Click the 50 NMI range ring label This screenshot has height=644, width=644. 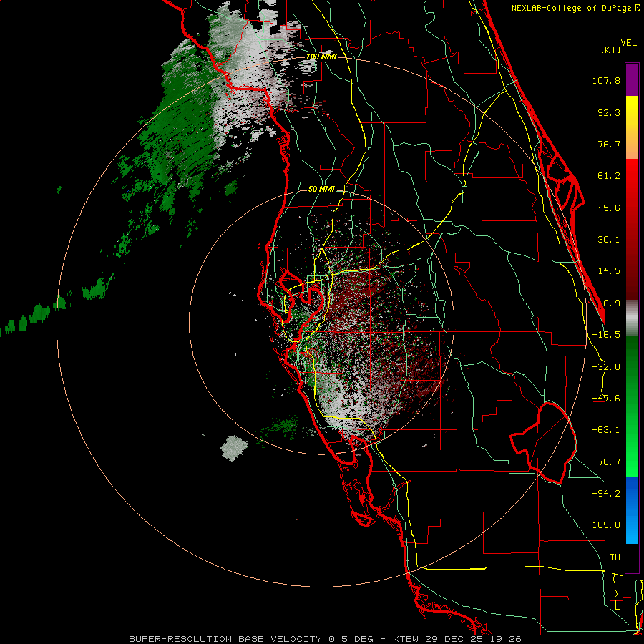pyautogui.click(x=321, y=190)
